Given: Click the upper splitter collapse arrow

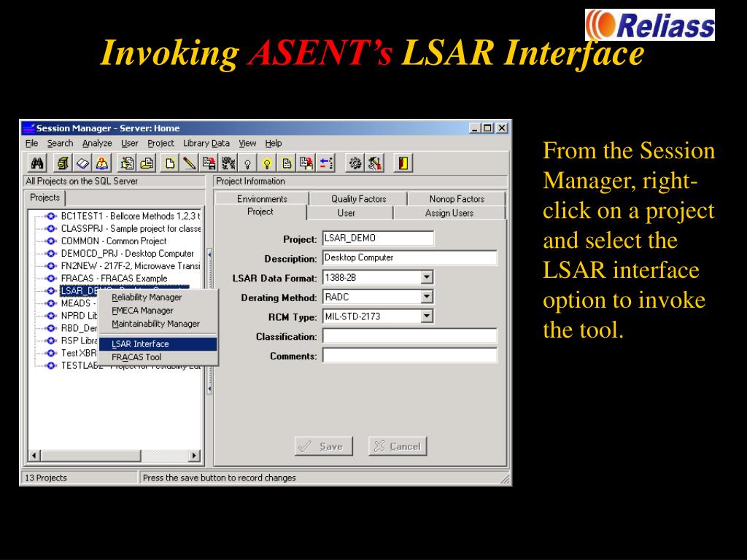Looking at the screenshot, I should point(209,254).
